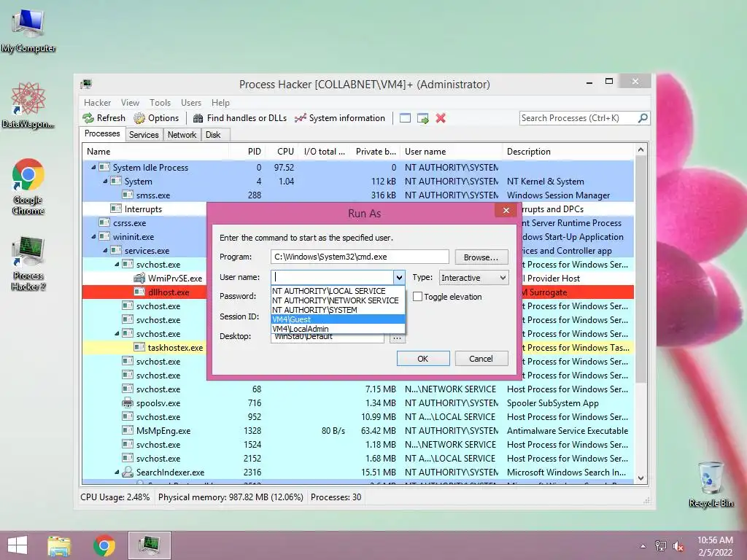Image resolution: width=747 pixels, height=560 pixels.
Task: Click the Program path input field
Action: click(360, 257)
